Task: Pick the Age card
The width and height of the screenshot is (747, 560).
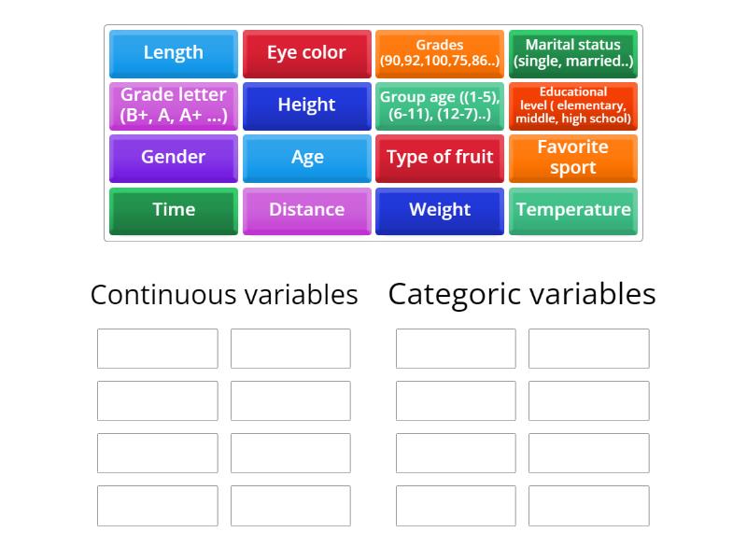Action: [x=306, y=158]
